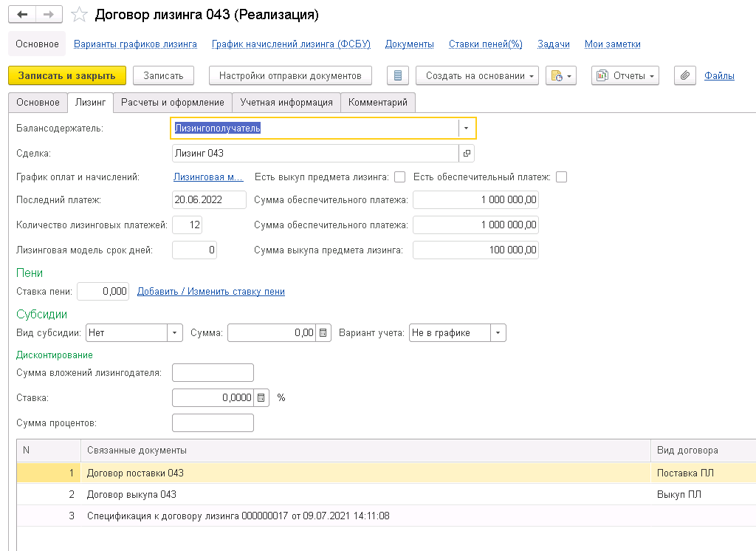Expand the Вариант учета dropdown

point(498,333)
